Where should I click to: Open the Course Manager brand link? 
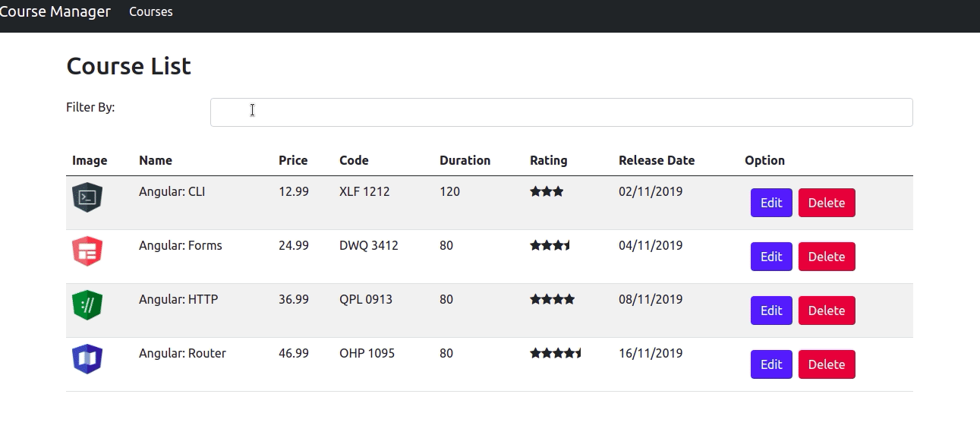pos(55,11)
